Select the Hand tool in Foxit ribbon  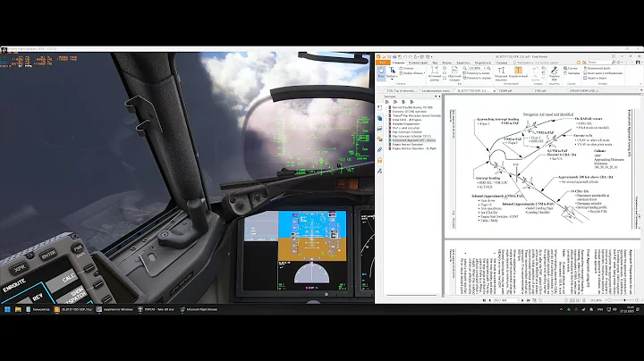[x=381, y=74]
